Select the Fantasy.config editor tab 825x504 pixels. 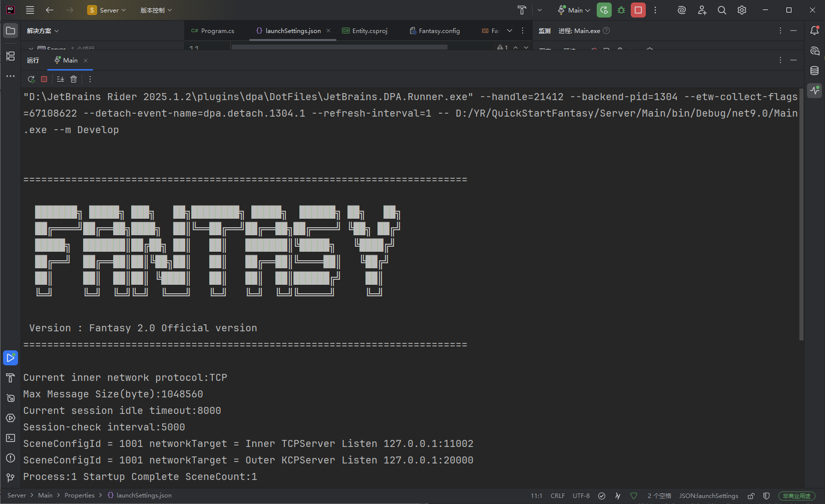pyautogui.click(x=435, y=31)
